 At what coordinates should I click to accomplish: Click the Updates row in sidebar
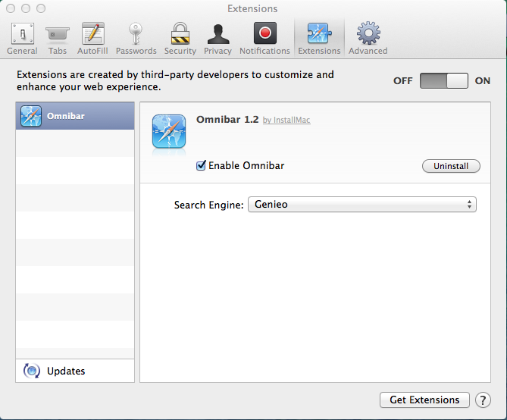[75, 371]
